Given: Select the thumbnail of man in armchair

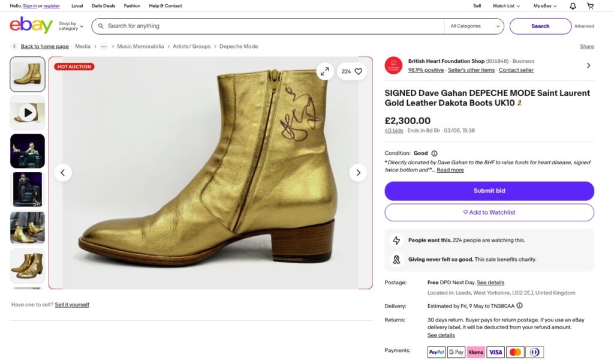Looking at the screenshot, I should pyautogui.click(x=28, y=189).
